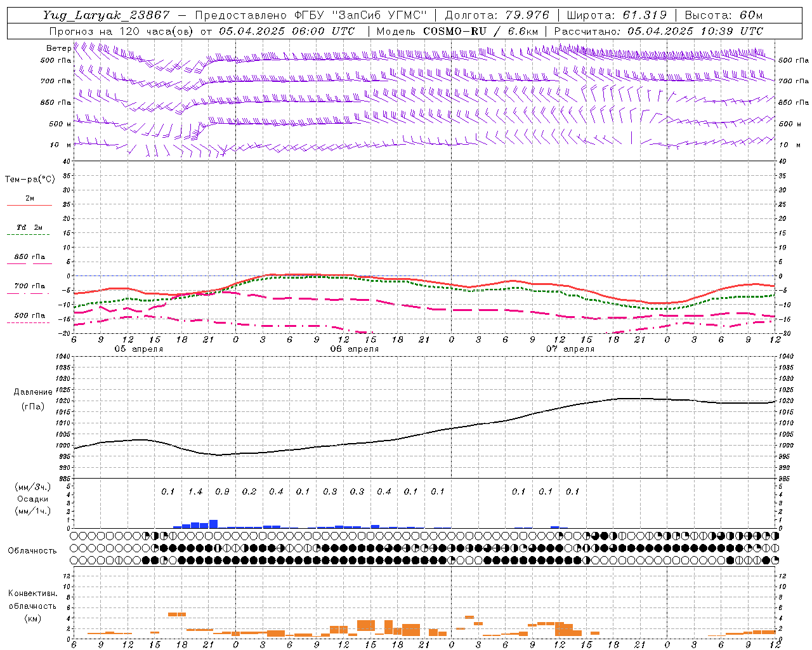
Task: Click the 700 гПа temperature legend entry
Action: [x=29, y=286]
